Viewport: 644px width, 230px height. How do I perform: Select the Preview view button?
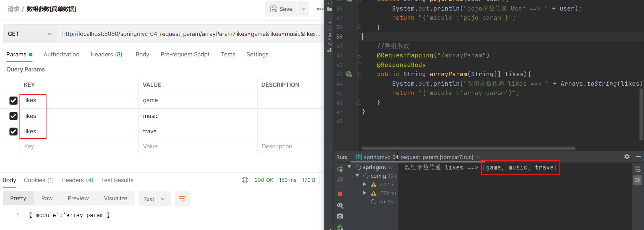point(78,198)
